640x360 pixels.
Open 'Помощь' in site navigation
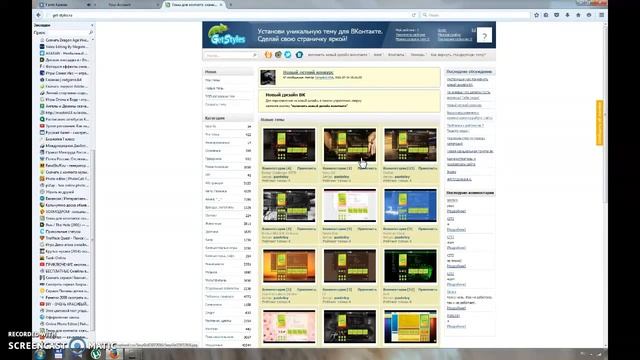click(x=418, y=55)
